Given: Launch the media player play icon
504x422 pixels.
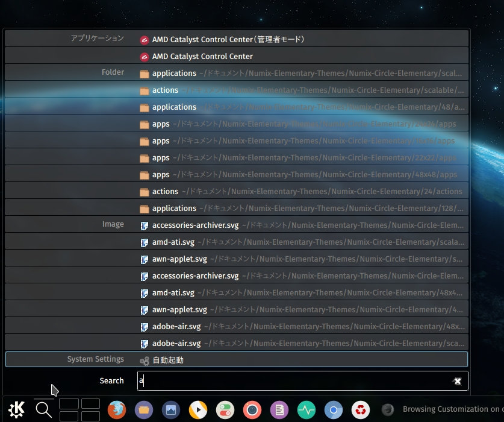Looking at the screenshot, I should [x=198, y=410].
